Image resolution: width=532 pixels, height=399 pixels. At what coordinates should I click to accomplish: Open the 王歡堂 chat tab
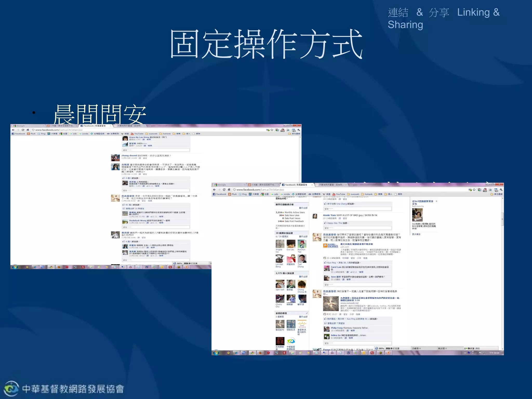tap(424, 348)
